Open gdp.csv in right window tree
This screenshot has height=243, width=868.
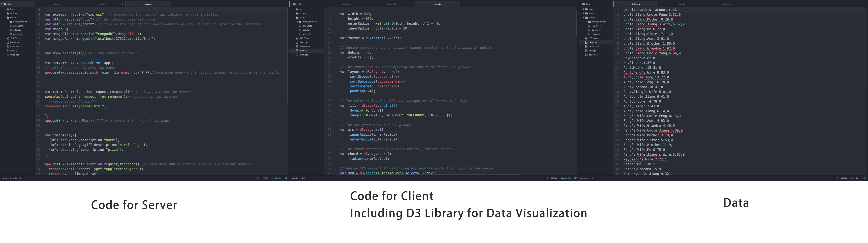coord(596,30)
